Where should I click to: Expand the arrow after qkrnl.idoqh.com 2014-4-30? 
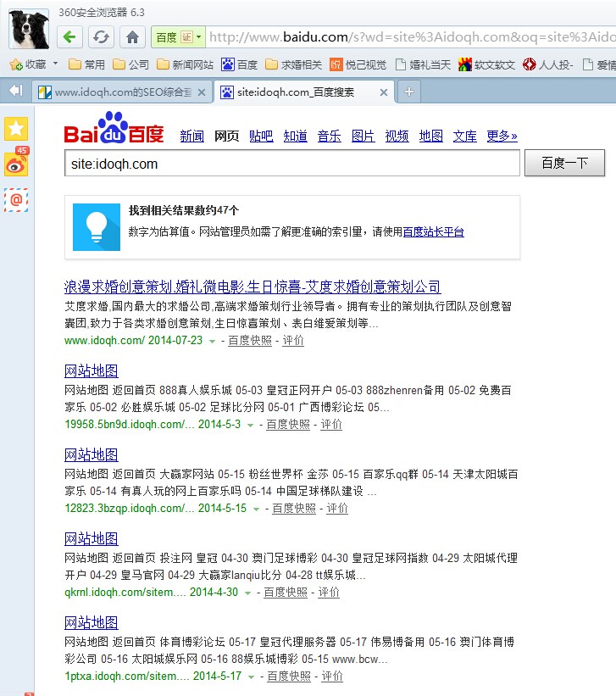point(247,593)
